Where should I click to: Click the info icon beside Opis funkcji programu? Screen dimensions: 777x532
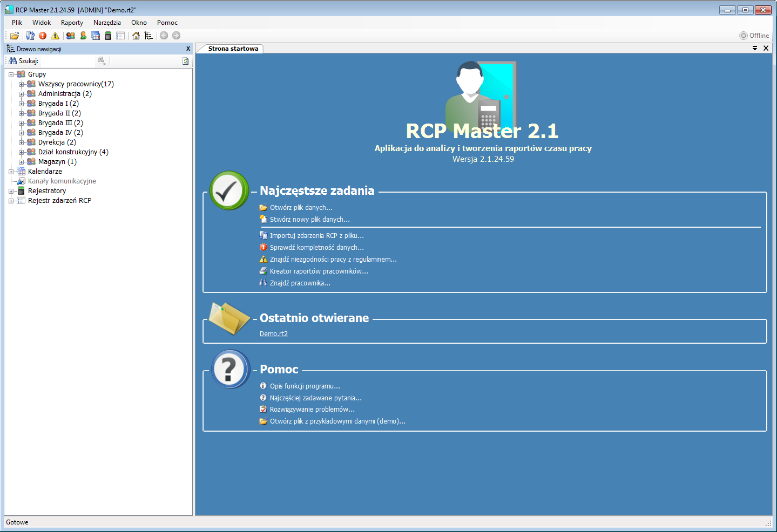coord(263,386)
